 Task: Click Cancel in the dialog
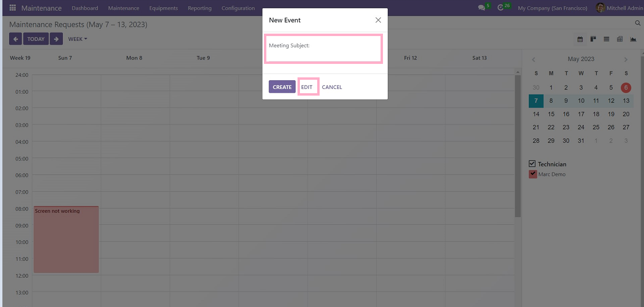(x=332, y=87)
